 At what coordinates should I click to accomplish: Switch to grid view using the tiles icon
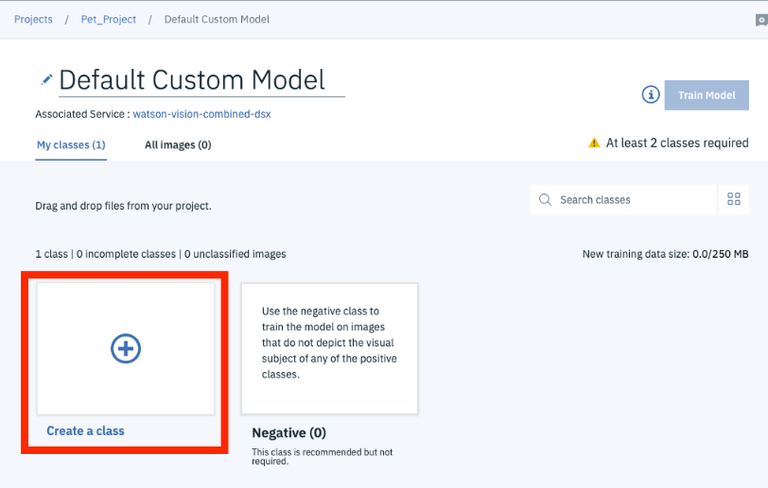(734, 199)
